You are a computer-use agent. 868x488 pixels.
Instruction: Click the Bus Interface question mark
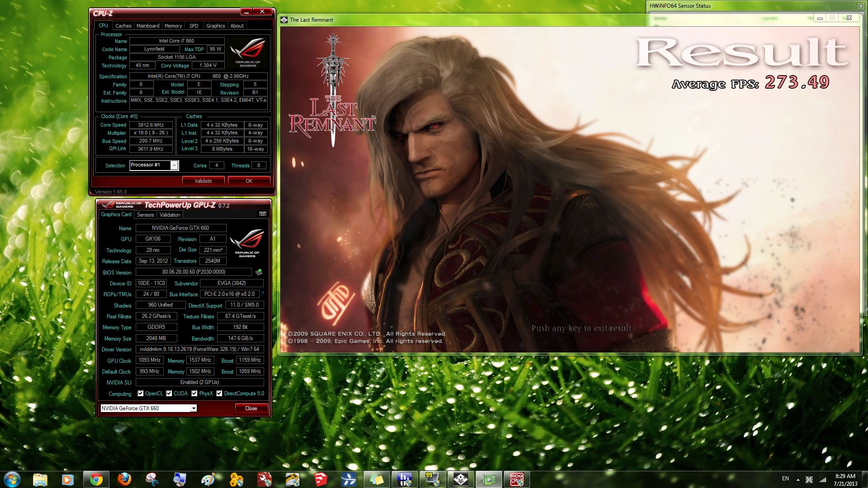[262, 294]
